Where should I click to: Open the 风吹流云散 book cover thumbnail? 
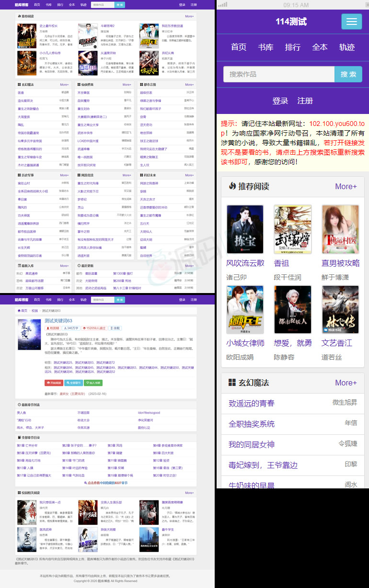(x=245, y=229)
